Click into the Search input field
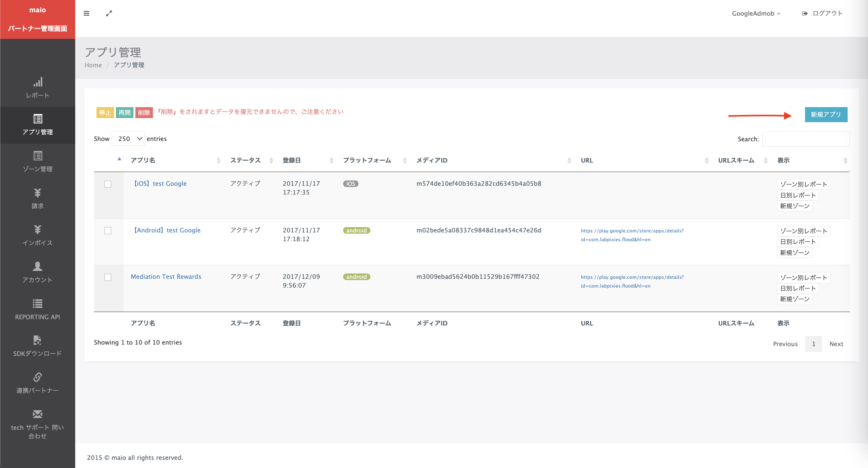The width and height of the screenshot is (868, 468). click(x=806, y=139)
